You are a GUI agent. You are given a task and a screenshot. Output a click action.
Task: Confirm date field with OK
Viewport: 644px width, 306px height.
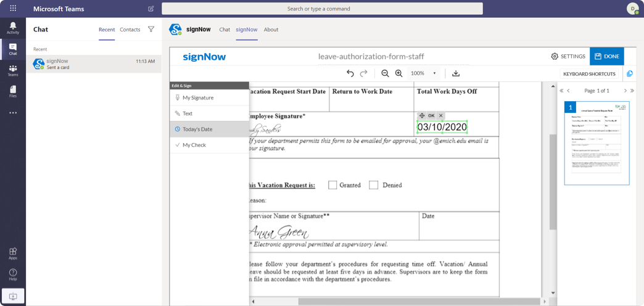click(x=431, y=116)
